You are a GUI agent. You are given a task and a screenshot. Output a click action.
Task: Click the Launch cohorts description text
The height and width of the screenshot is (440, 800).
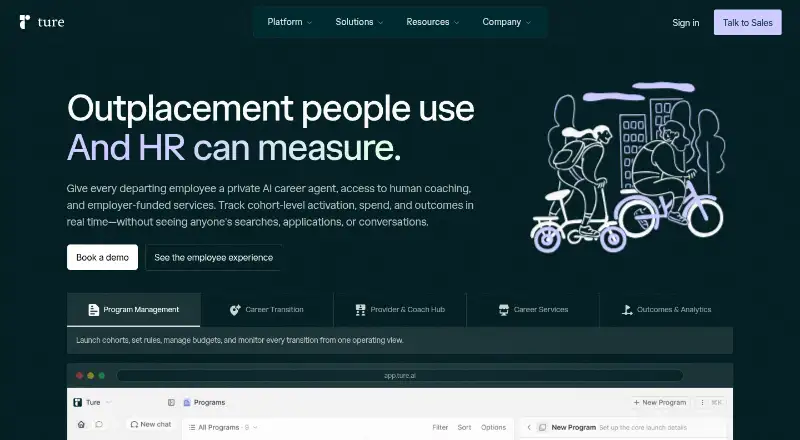(240, 340)
